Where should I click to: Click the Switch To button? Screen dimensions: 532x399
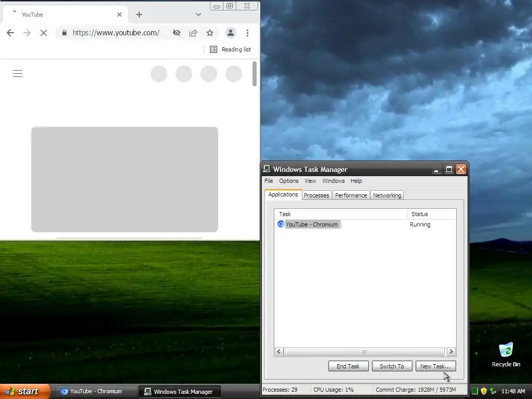392,366
